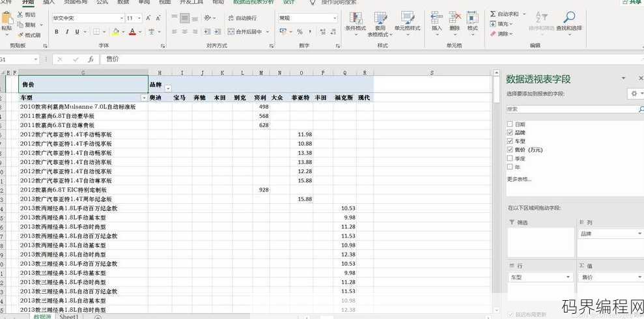Viewport: 644px width, 319px height.
Task: Click the Copy (复制) icon
Action: 20,25
